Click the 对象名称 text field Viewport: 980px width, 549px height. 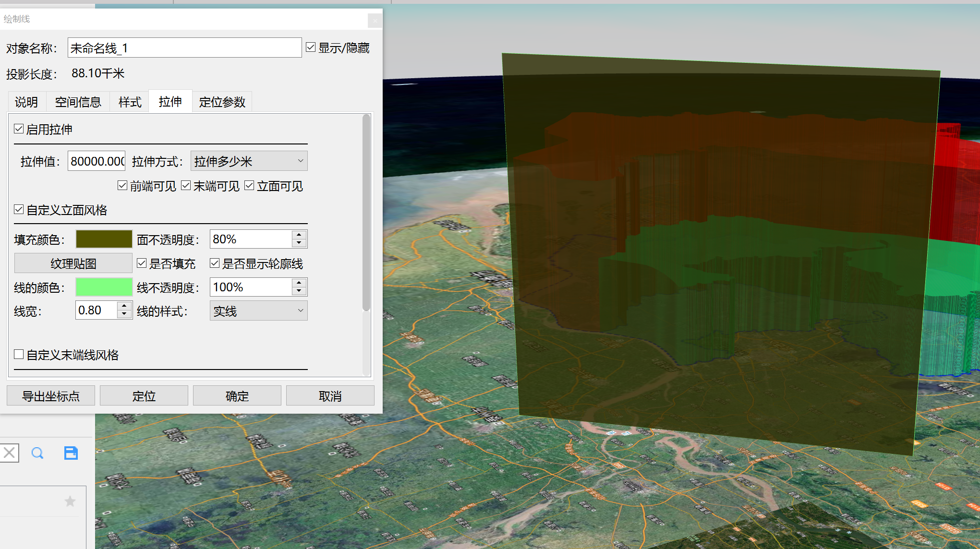[x=184, y=48]
